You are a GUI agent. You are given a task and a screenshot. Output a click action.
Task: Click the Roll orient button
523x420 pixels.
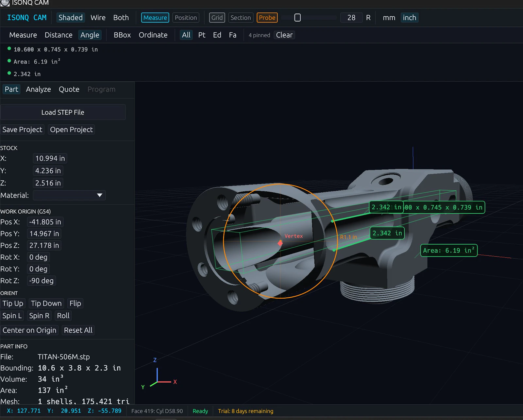pyautogui.click(x=63, y=316)
